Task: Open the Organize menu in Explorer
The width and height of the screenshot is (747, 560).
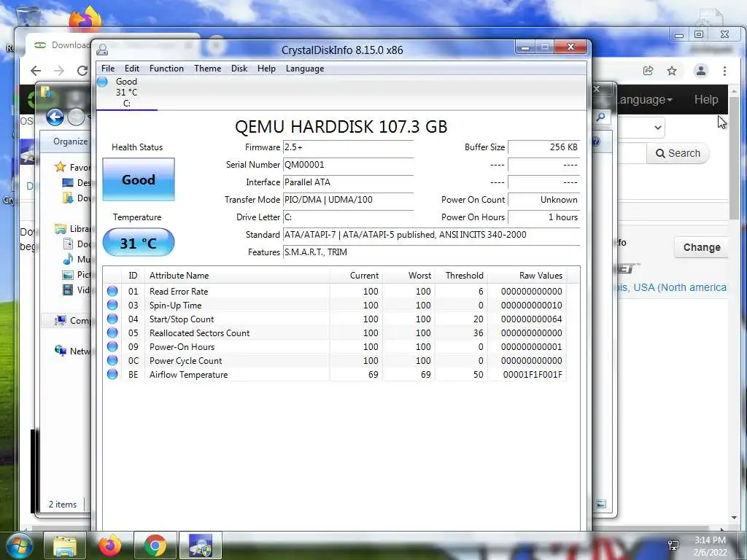Action: click(71, 141)
